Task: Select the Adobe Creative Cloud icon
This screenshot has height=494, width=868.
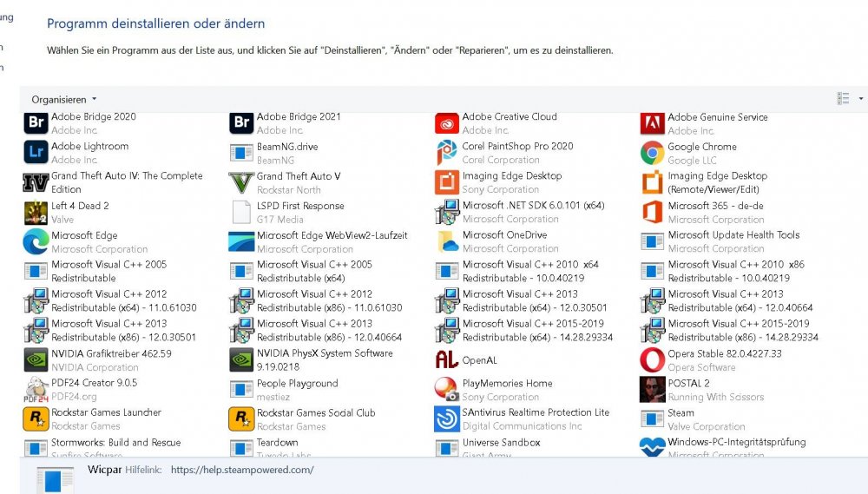Action: [x=447, y=123]
